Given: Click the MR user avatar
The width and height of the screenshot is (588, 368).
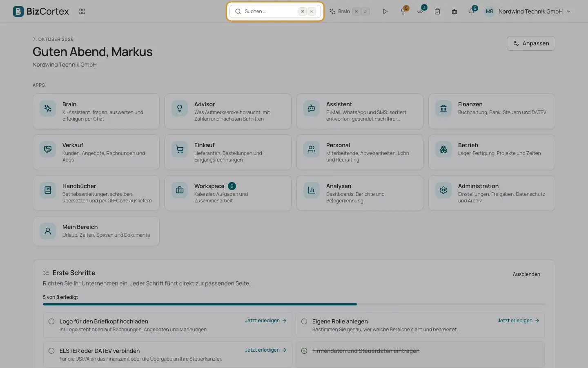Looking at the screenshot, I should pyautogui.click(x=489, y=11).
